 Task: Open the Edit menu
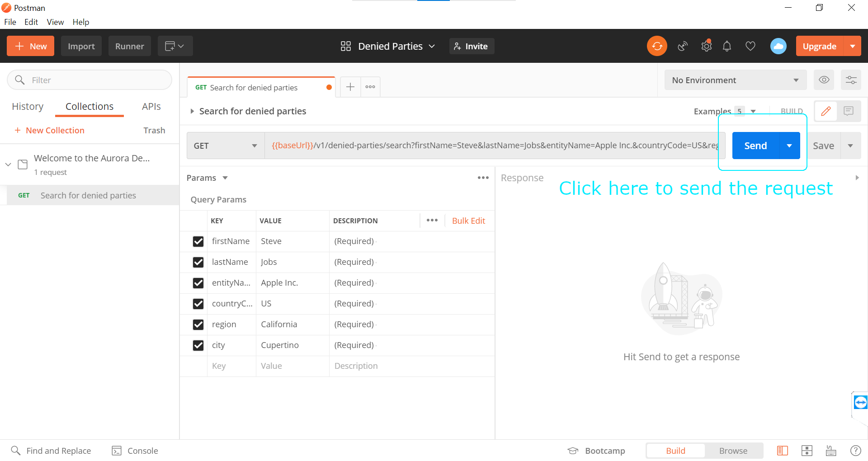click(31, 22)
